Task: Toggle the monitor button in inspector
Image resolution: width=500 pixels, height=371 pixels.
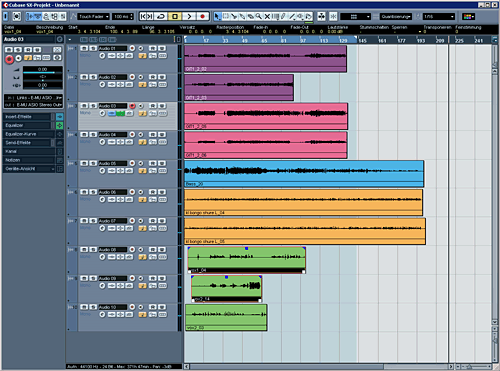Action: click(x=19, y=58)
